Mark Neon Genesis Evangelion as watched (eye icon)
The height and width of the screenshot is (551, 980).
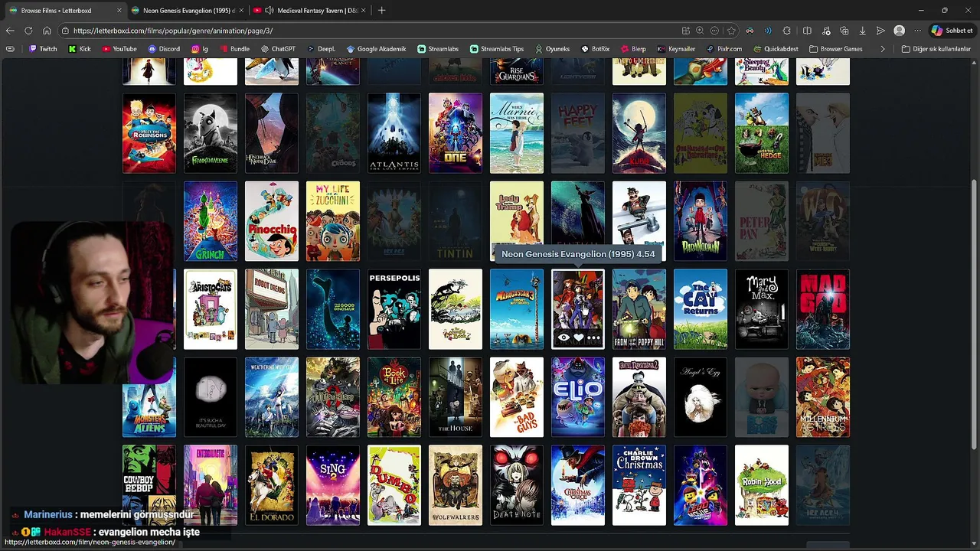(x=563, y=337)
